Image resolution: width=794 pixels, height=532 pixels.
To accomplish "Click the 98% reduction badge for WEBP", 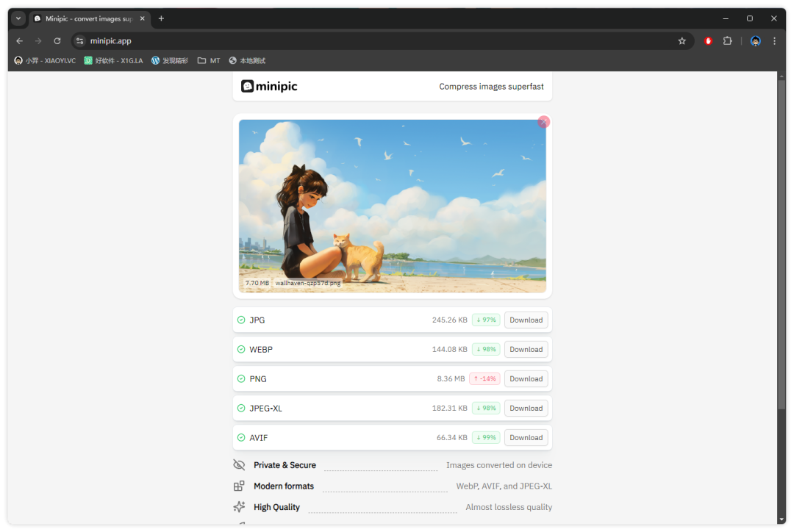I will click(x=486, y=349).
